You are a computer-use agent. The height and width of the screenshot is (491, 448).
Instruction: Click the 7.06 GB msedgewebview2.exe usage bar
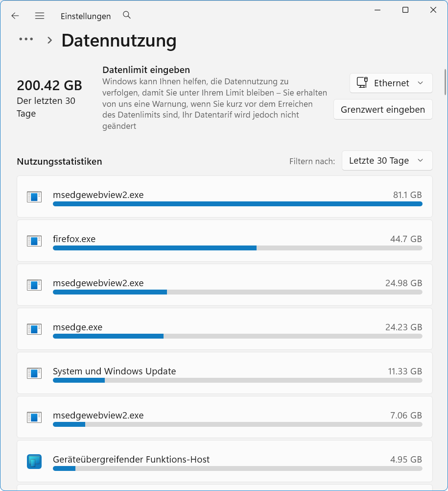tap(237, 424)
